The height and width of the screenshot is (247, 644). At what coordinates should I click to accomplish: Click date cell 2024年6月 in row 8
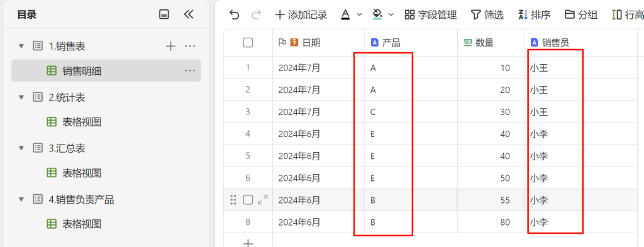pyautogui.click(x=318, y=222)
